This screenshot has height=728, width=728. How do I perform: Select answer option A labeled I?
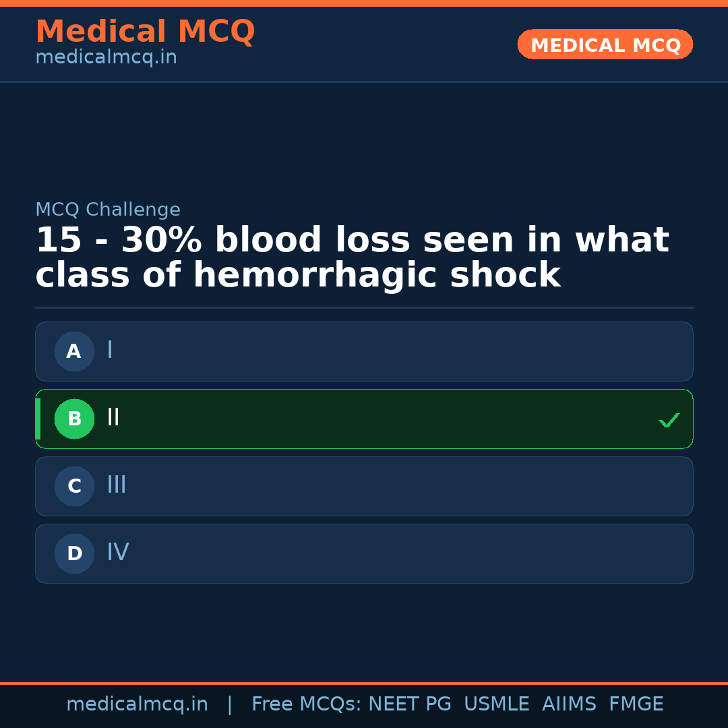[x=364, y=351]
